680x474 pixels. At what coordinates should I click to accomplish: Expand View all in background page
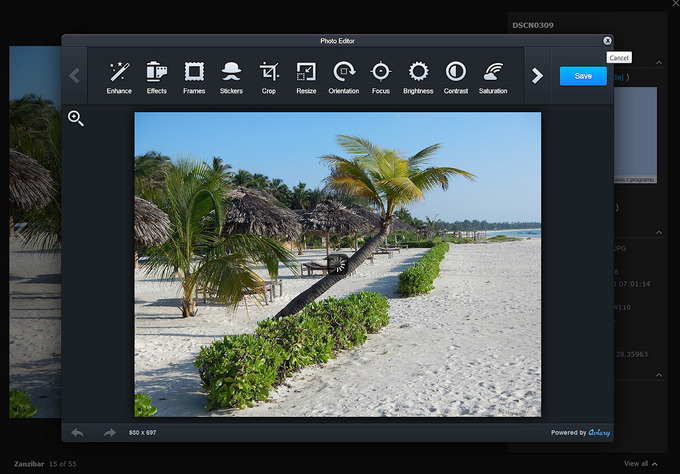pyautogui.click(x=640, y=464)
